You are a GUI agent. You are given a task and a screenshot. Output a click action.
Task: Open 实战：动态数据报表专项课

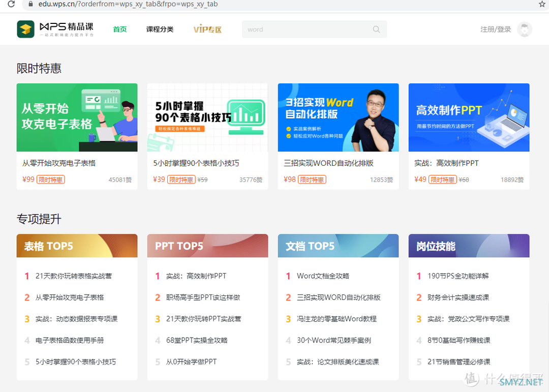point(76,319)
